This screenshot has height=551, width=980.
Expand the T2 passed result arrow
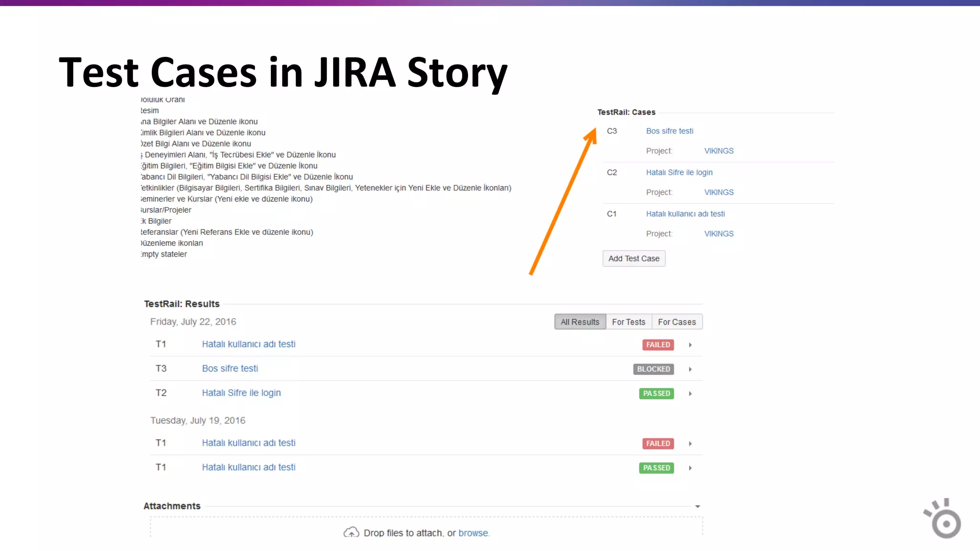(x=690, y=394)
